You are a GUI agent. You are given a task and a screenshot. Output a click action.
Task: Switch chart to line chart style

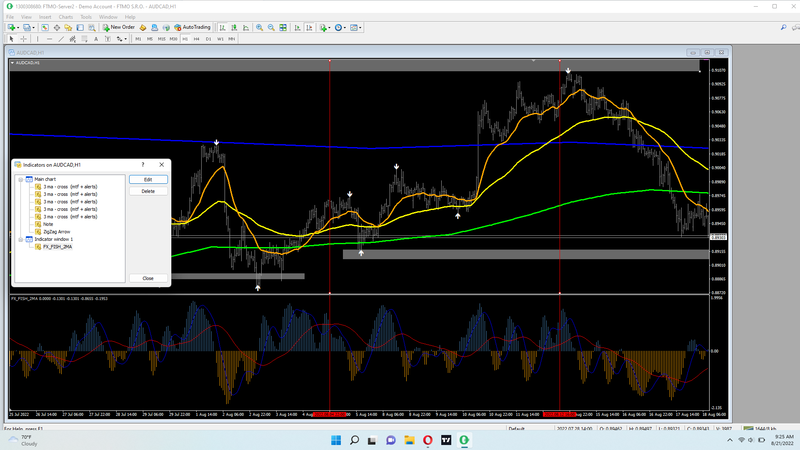click(246, 28)
